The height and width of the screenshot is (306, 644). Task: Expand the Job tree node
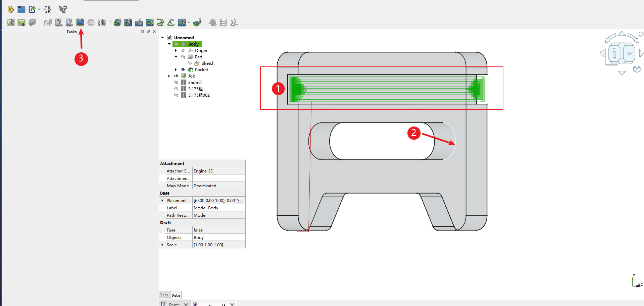pyautogui.click(x=169, y=76)
